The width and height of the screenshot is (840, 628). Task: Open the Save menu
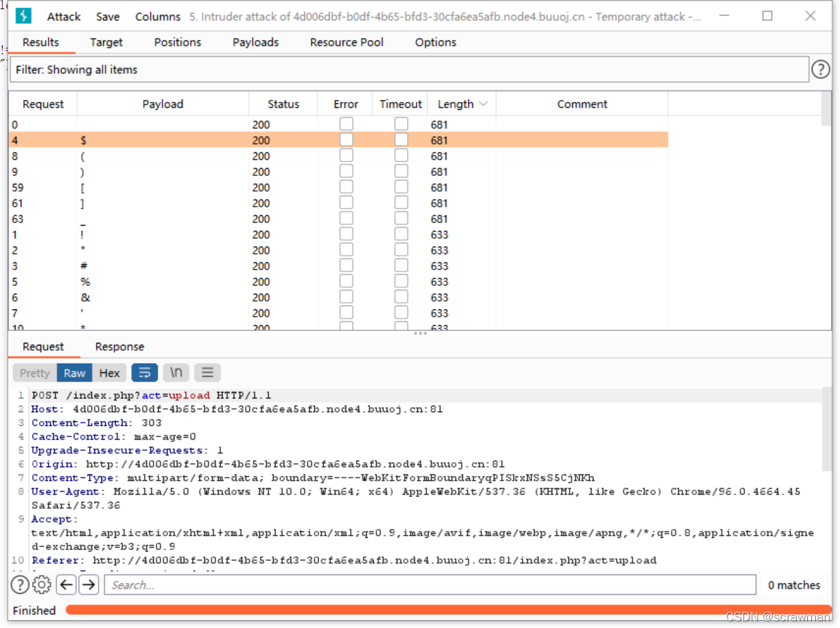click(107, 17)
